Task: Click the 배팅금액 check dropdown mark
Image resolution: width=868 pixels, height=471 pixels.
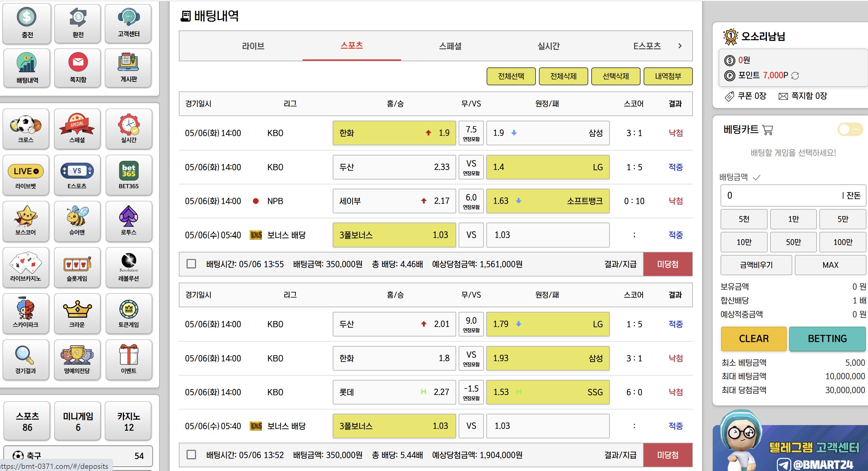Action: [757, 177]
